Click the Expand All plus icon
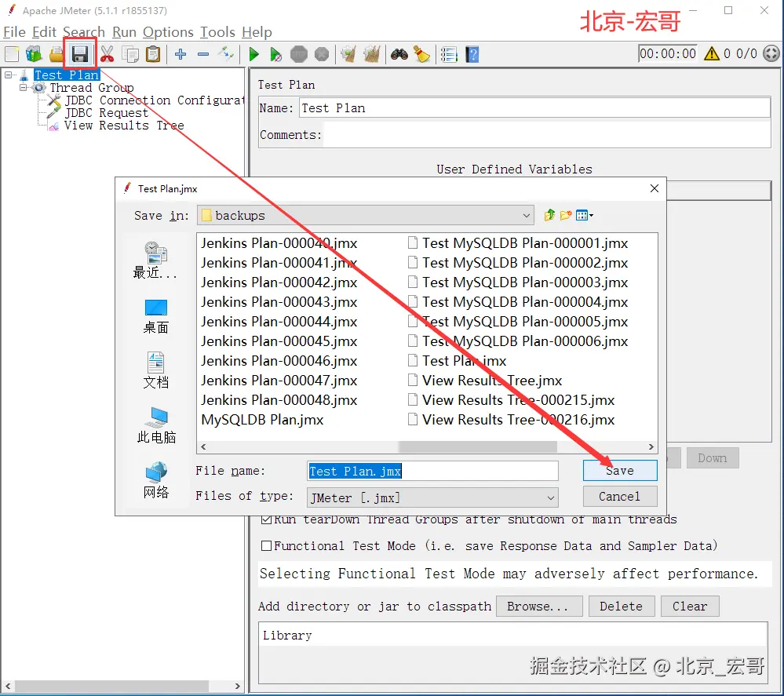Image resolution: width=784 pixels, height=696 pixels. (181, 54)
